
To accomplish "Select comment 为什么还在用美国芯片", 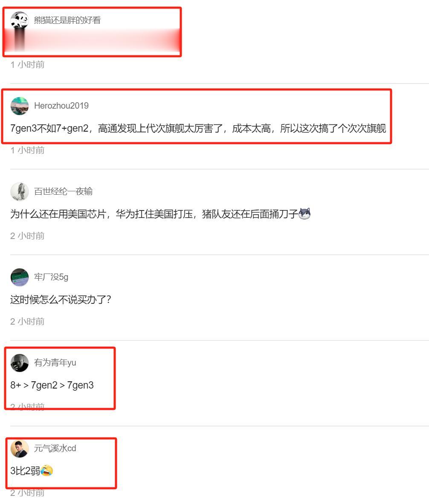I will (154, 214).
